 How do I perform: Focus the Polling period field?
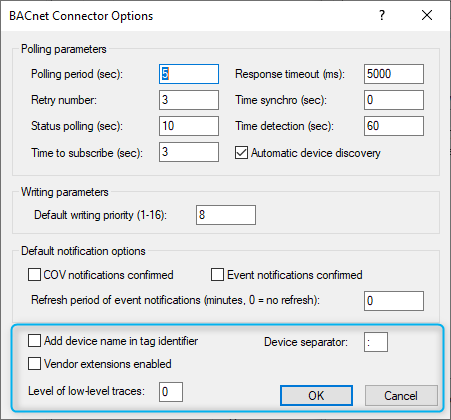pos(189,74)
